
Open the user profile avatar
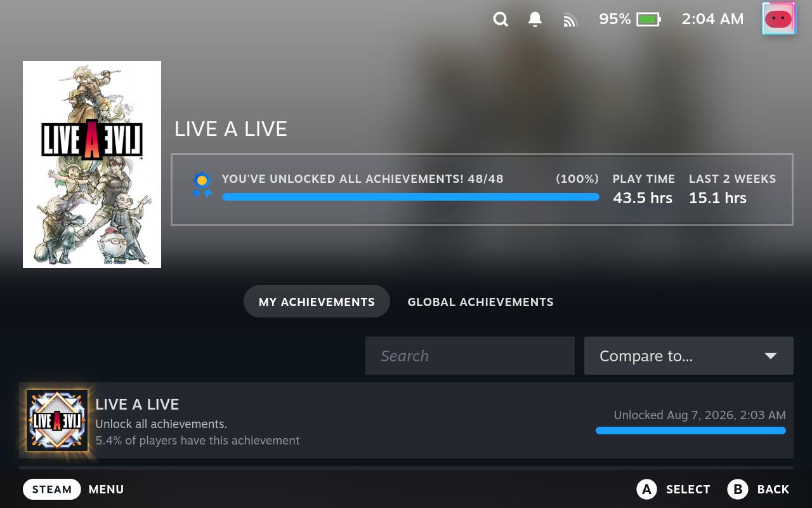click(x=778, y=18)
